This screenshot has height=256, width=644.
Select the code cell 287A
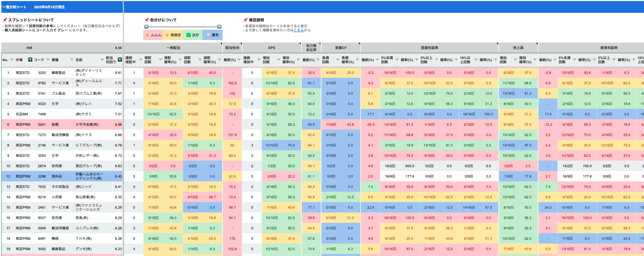42,166
